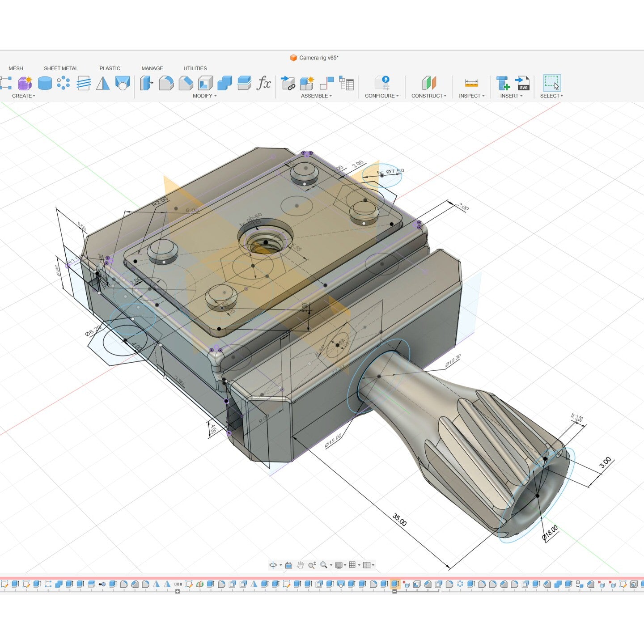Click the Look At icon
Screen dimensions: 644x644
point(288,565)
